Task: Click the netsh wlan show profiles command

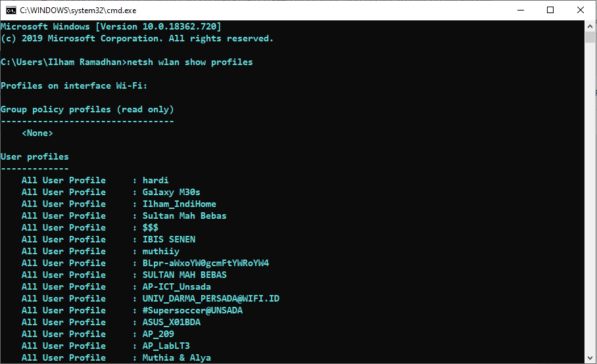Action: (189, 62)
